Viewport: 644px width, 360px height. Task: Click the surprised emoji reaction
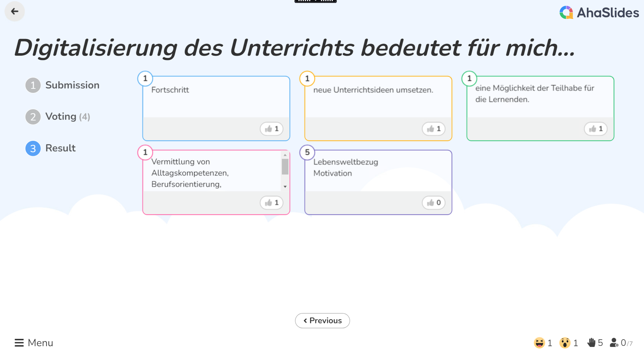[x=565, y=343]
